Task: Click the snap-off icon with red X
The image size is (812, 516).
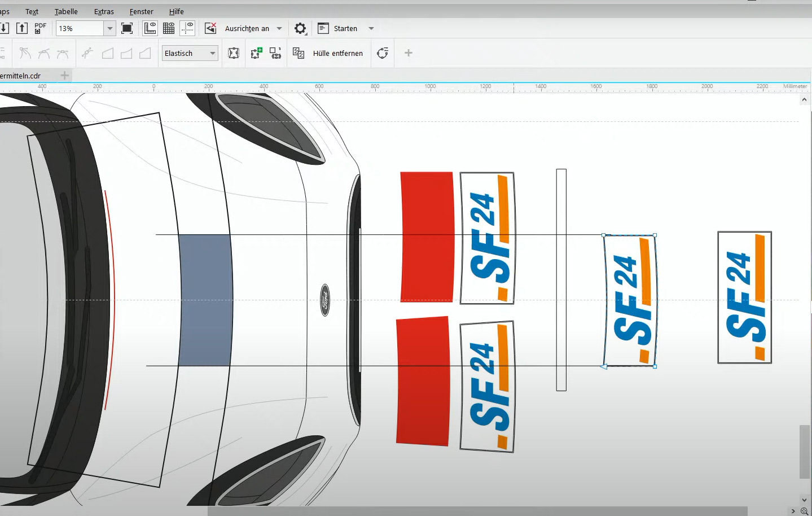Action: coord(210,28)
